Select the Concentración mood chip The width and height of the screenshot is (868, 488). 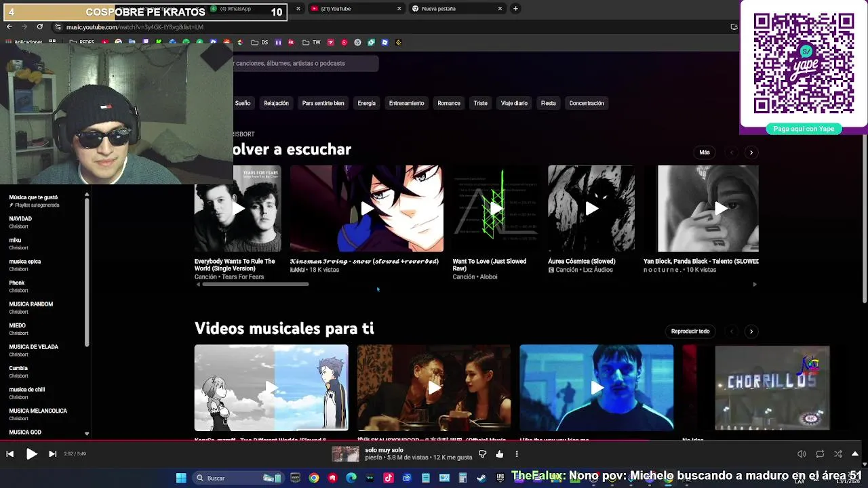(x=587, y=103)
